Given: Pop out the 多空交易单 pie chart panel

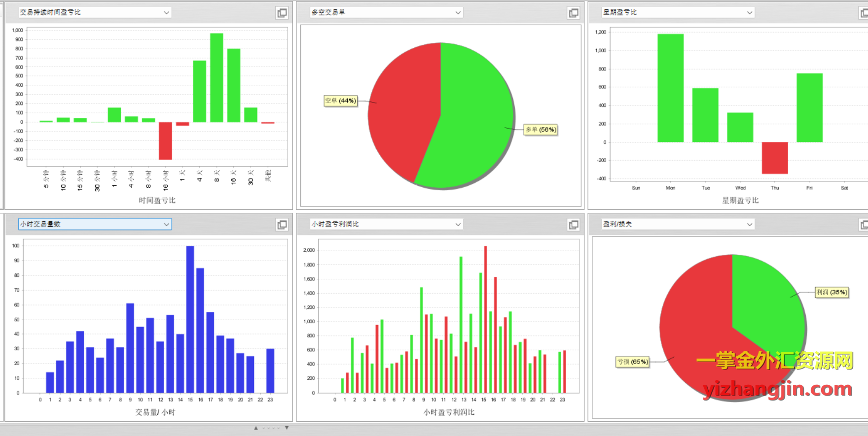Looking at the screenshot, I should point(574,13).
